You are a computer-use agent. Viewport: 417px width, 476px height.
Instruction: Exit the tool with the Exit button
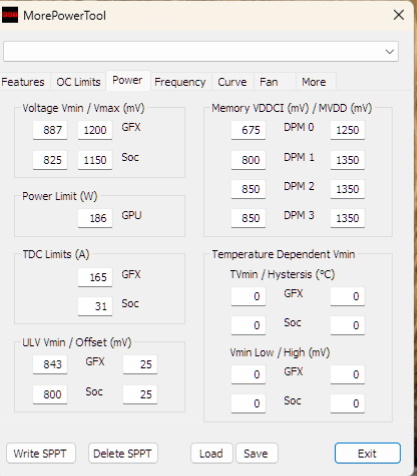(x=367, y=453)
